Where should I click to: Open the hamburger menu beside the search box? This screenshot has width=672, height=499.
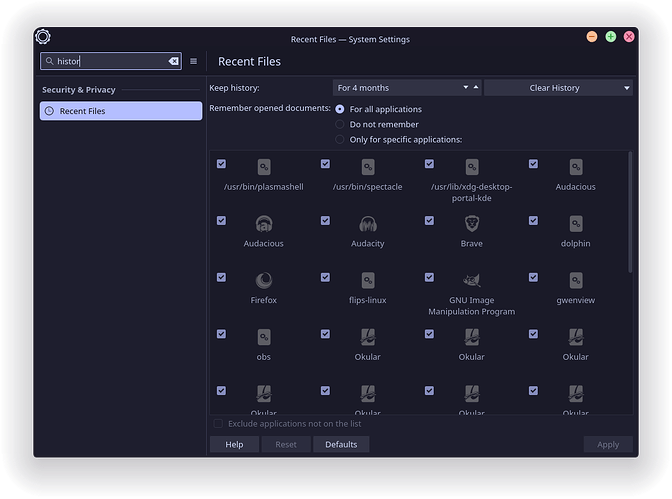[x=193, y=61]
